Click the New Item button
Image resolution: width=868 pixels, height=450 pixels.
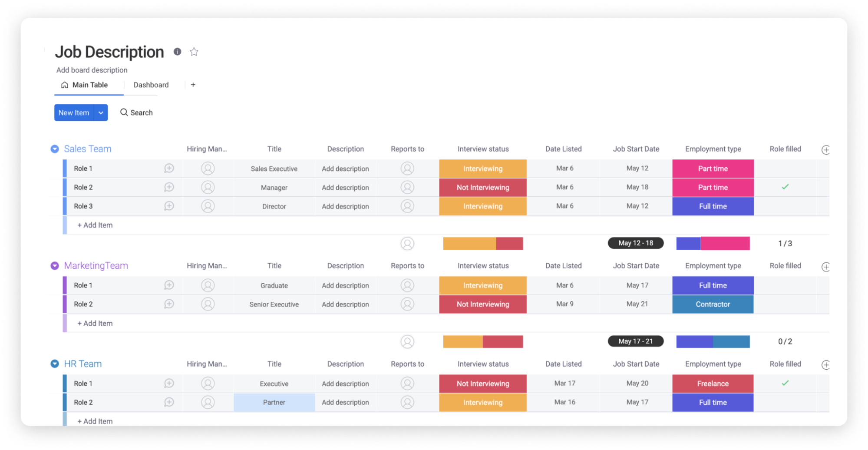(x=74, y=112)
